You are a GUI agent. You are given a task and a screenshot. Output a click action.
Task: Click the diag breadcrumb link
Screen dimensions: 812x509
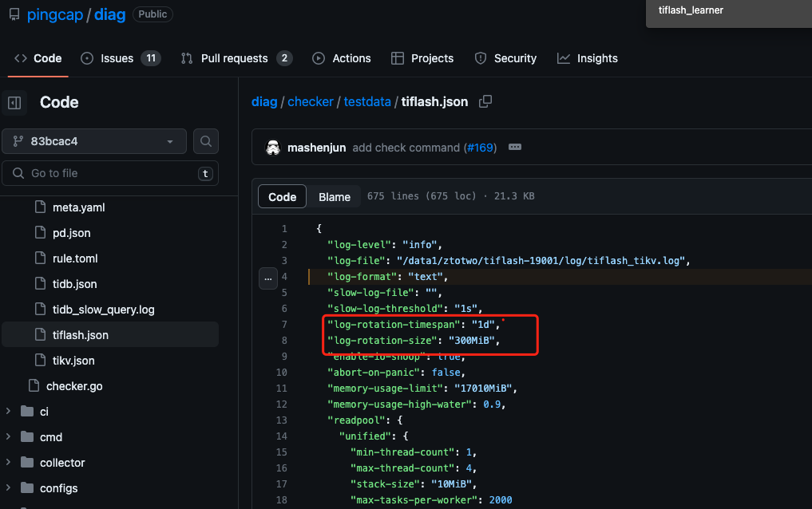264,102
